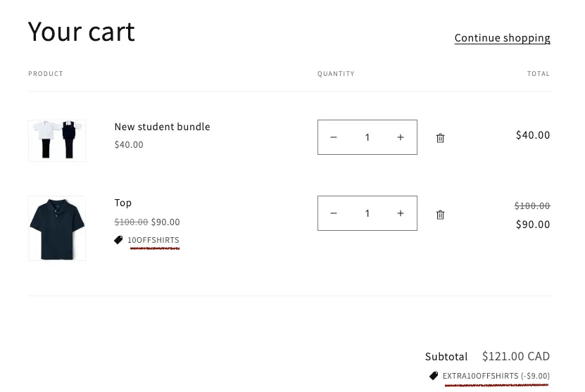
Task: Click the $121.00 CAD subtotal amount
Action: [516, 356]
